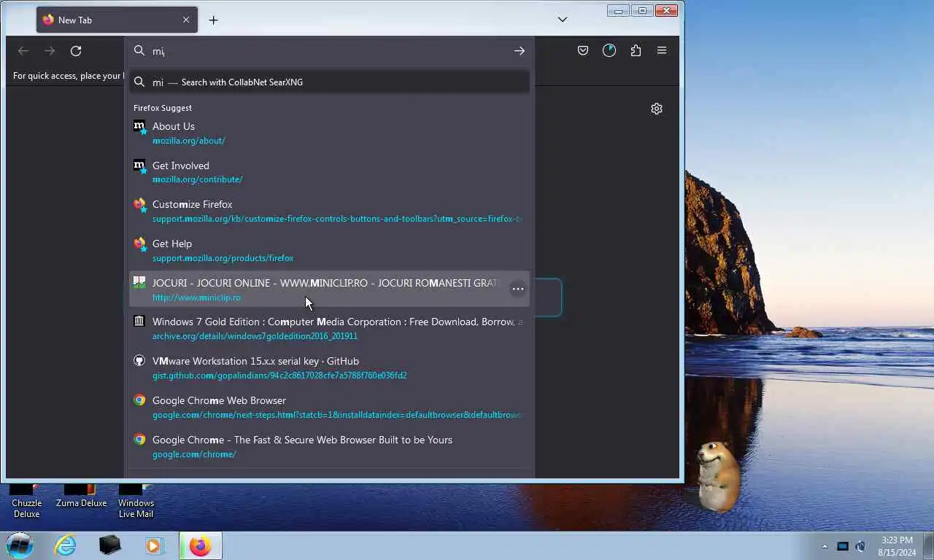Show hidden system tray icons arrow
Screen dimensions: 934x560
(825, 546)
